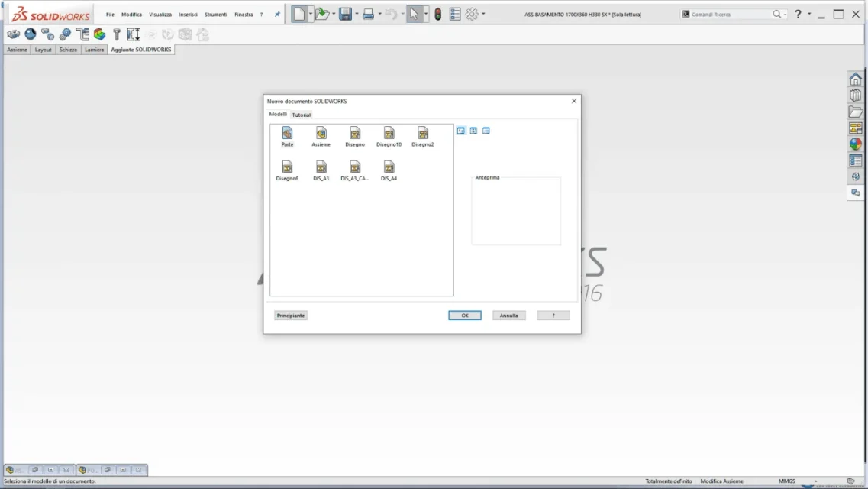Expand the Print dropdown arrow
868x489 pixels.
379,15
